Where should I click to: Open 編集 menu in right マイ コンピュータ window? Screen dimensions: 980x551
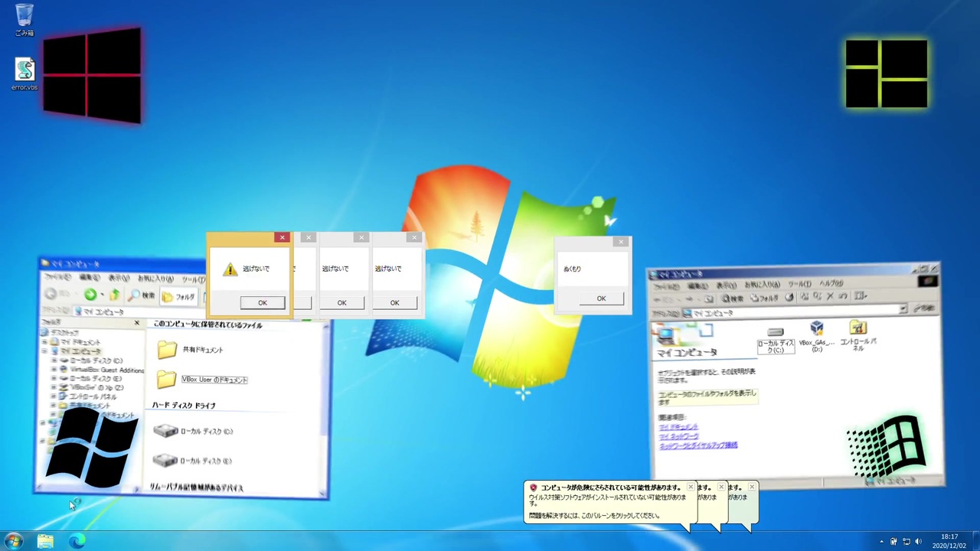coord(697,286)
